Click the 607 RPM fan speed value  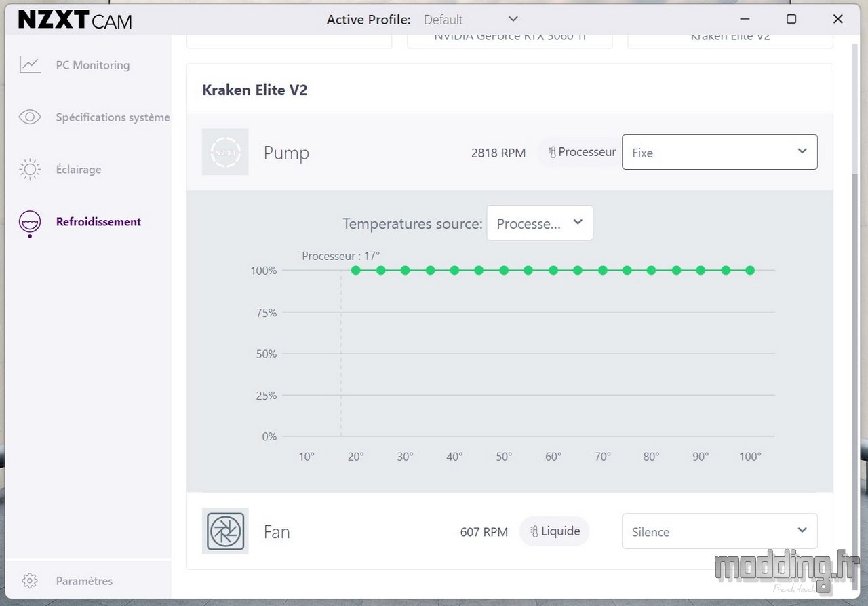click(x=484, y=532)
